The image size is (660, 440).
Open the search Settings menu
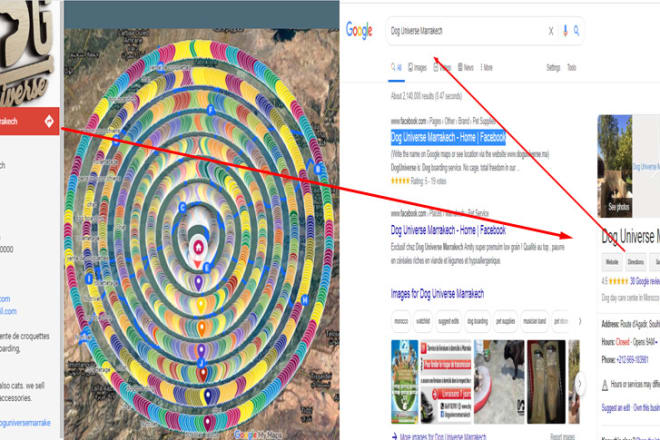[553, 67]
